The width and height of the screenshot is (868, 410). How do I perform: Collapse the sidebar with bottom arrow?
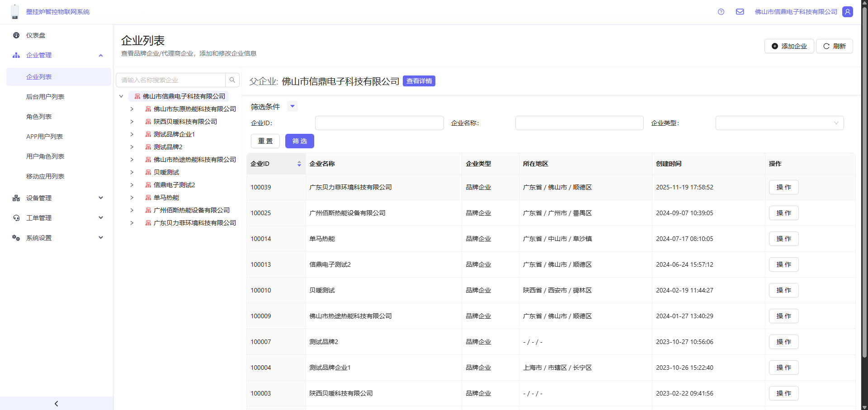tap(57, 404)
